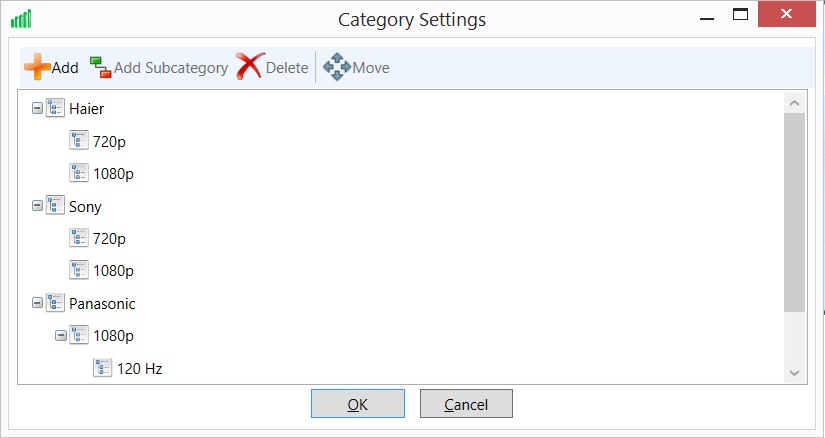Collapse the Sony category node
This screenshot has width=825, height=438.
(38, 206)
